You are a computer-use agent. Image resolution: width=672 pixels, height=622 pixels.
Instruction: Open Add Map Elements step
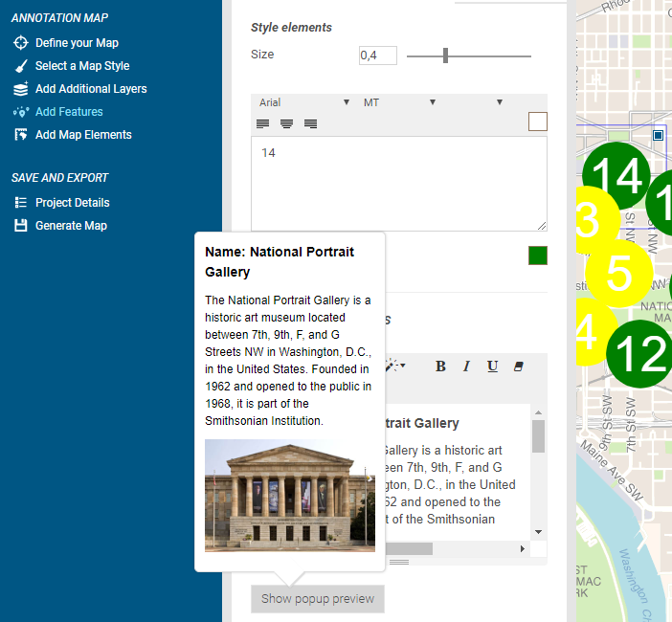click(x=83, y=135)
